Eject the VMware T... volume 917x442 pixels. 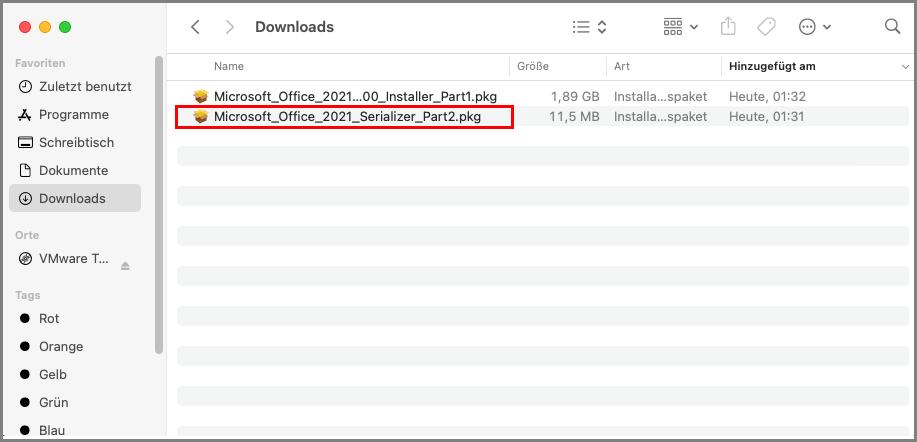click(125, 266)
